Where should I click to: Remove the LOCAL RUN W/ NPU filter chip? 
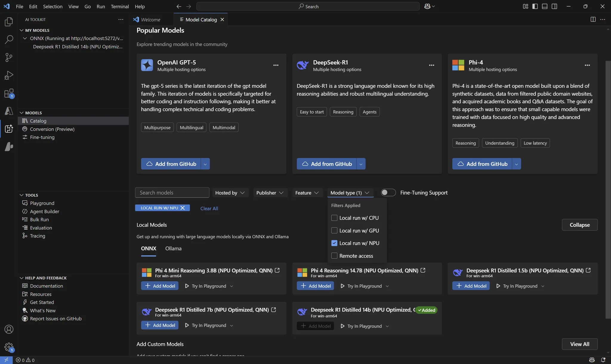183,208
